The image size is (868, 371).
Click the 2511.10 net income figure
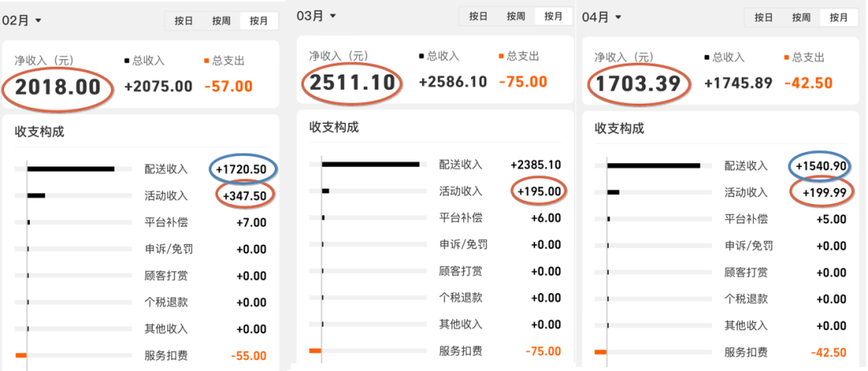351,83
